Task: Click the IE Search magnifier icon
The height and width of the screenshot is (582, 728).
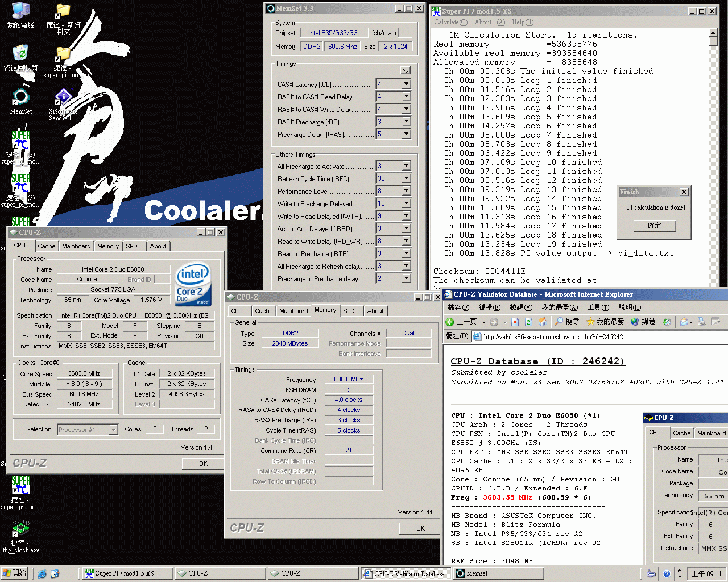Action: [559, 322]
